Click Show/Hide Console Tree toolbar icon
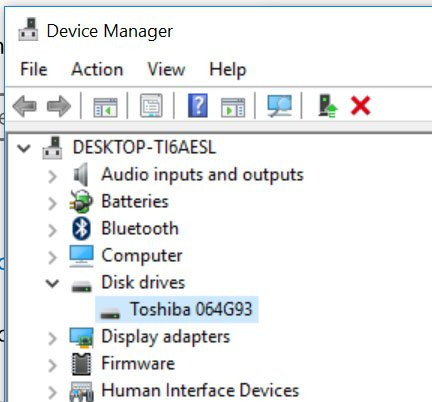 click(105, 107)
